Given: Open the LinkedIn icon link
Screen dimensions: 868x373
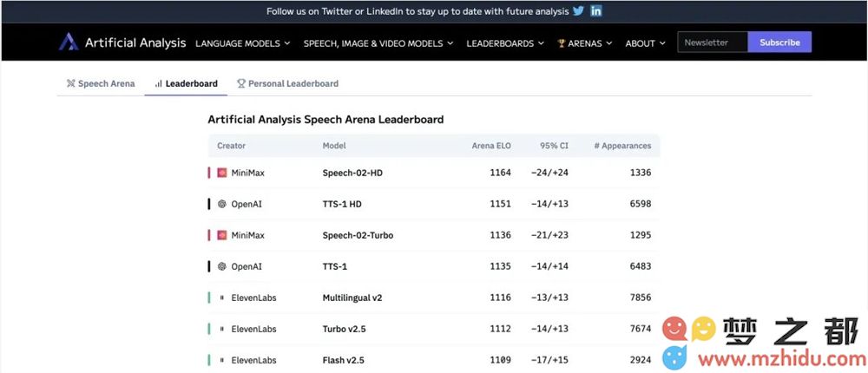Looking at the screenshot, I should click(596, 11).
